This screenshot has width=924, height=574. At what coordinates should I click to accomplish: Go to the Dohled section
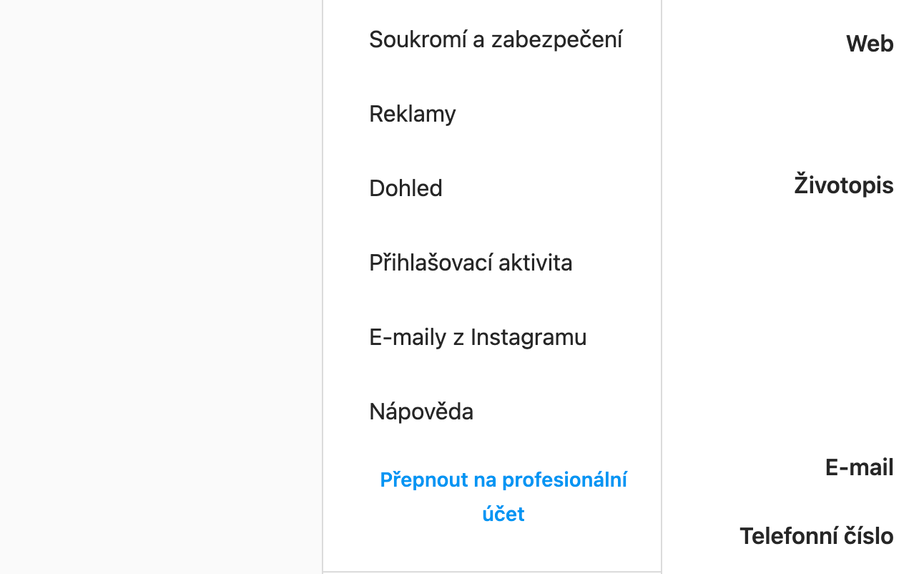(x=406, y=188)
